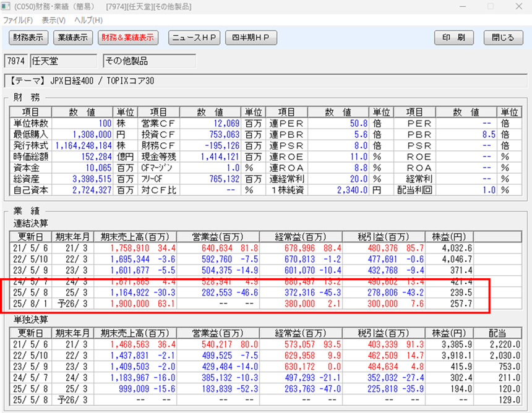The image size is (532, 413).
Task: Select 連結 sales 1,695,344 for 22/3
Action: coord(130,260)
